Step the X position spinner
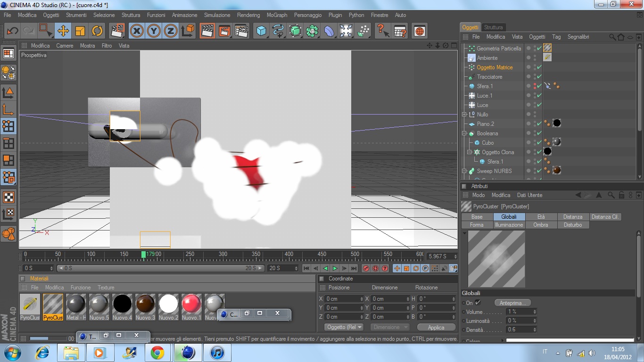Screen dimensions: 644x362 [x=362, y=299]
